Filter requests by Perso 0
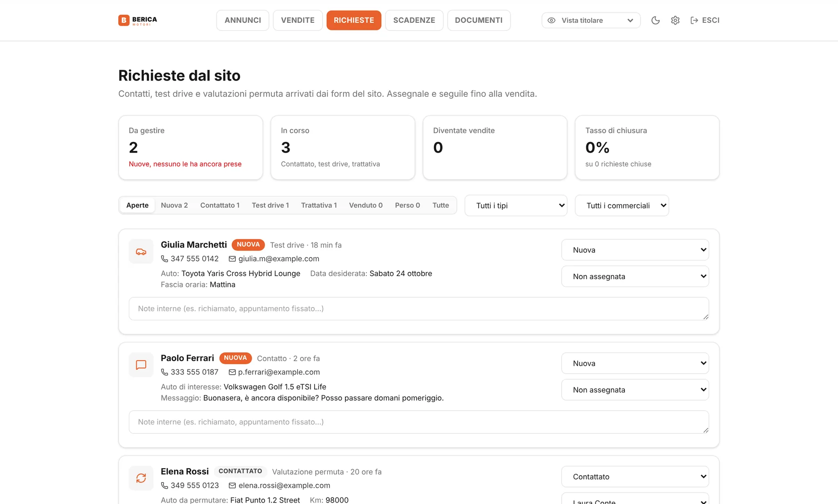Viewport: 838px width, 504px height. [x=407, y=205]
